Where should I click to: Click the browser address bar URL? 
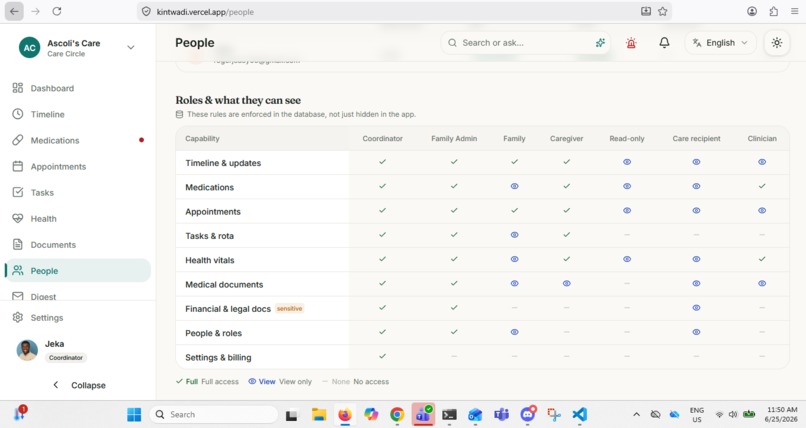click(x=205, y=12)
